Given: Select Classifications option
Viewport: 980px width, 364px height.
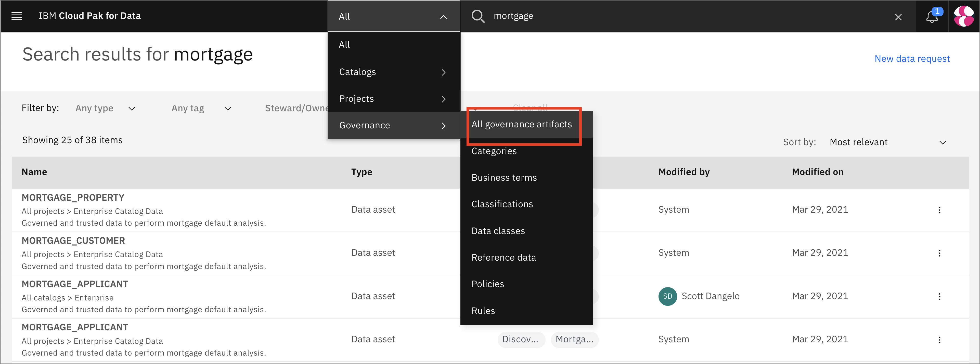Looking at the screenshot, I should coord(526,204).
